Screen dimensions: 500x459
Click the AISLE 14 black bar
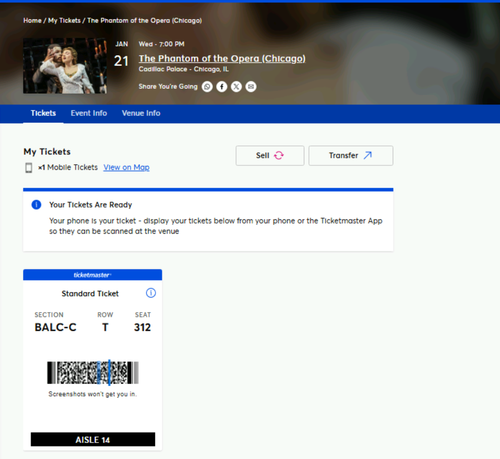[x=93, y=439]
